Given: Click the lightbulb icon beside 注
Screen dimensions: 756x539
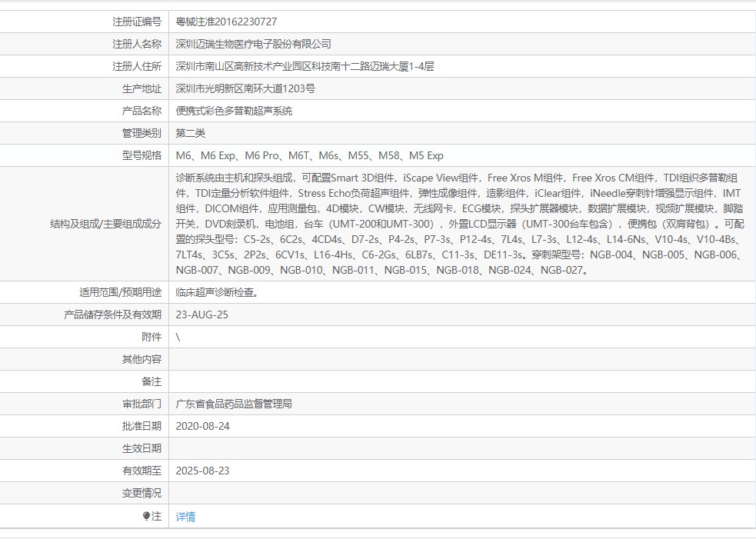Looking at the screenshot, I should click(147, 517).
